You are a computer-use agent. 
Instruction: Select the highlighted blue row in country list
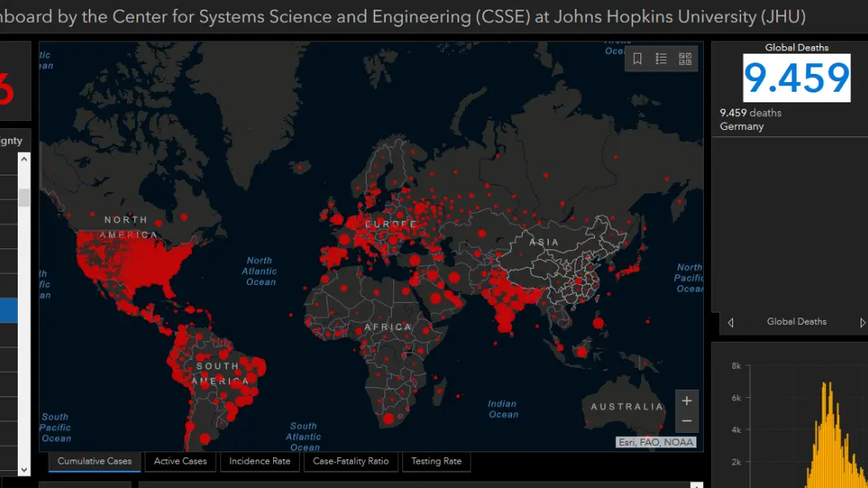(8, 310)
